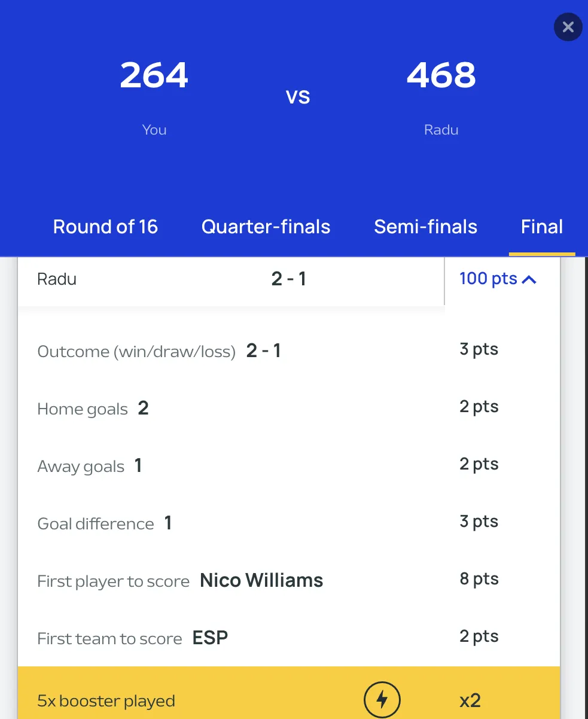Click first scorer Nico Williams
Viewport: 588px width, 719px height.
pyautogui.click(x=261, y=580)
